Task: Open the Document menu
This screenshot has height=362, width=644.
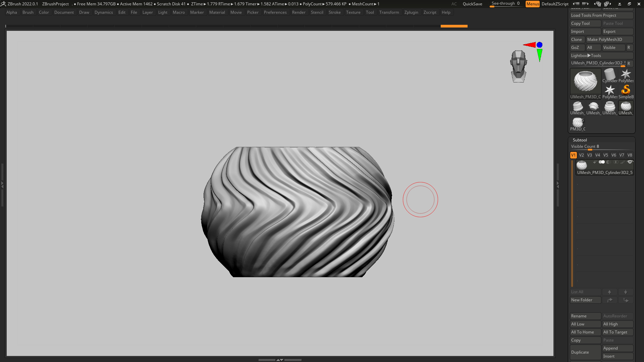Action: click(64, 12)
